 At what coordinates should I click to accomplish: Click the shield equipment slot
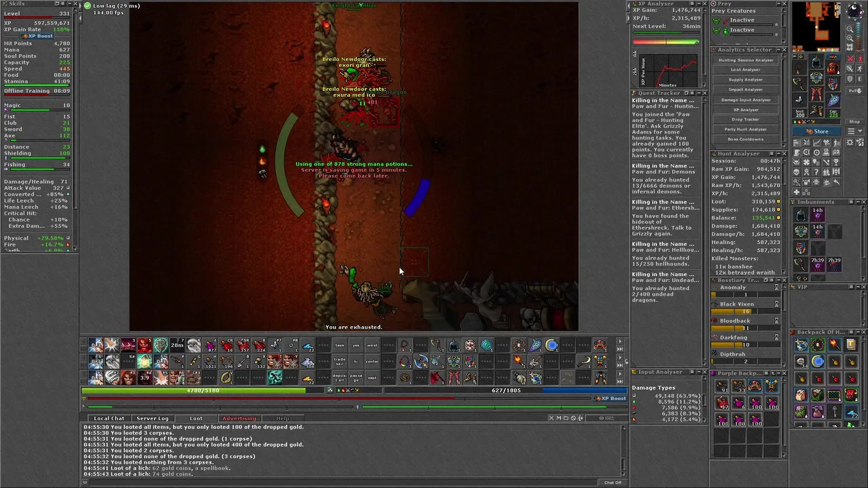(833, 84)
